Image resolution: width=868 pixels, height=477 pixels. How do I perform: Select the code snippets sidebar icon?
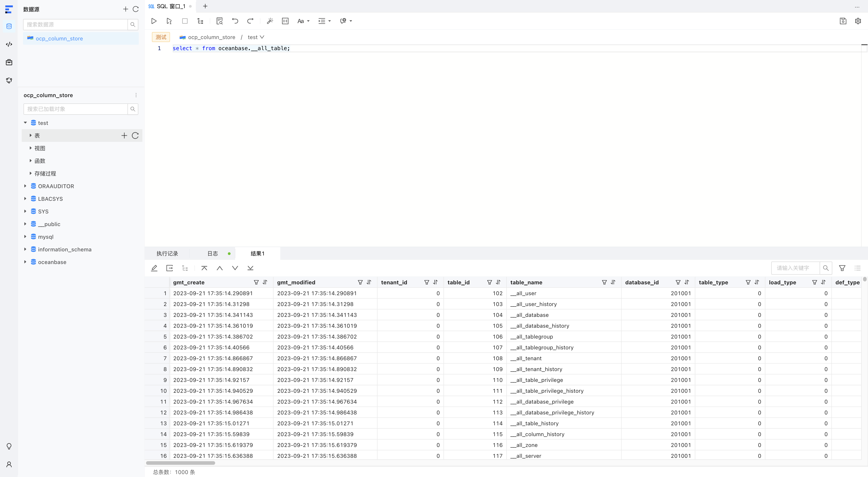coord(9,44)
